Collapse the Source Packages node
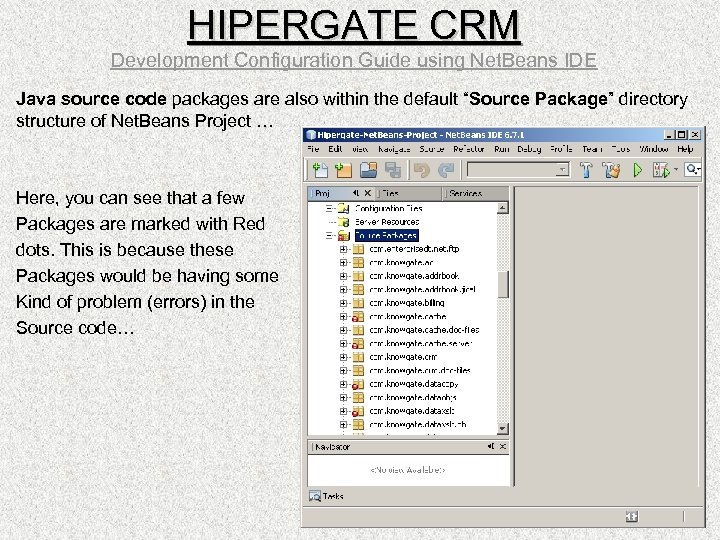720x540 pixels. tap(329, 236)
